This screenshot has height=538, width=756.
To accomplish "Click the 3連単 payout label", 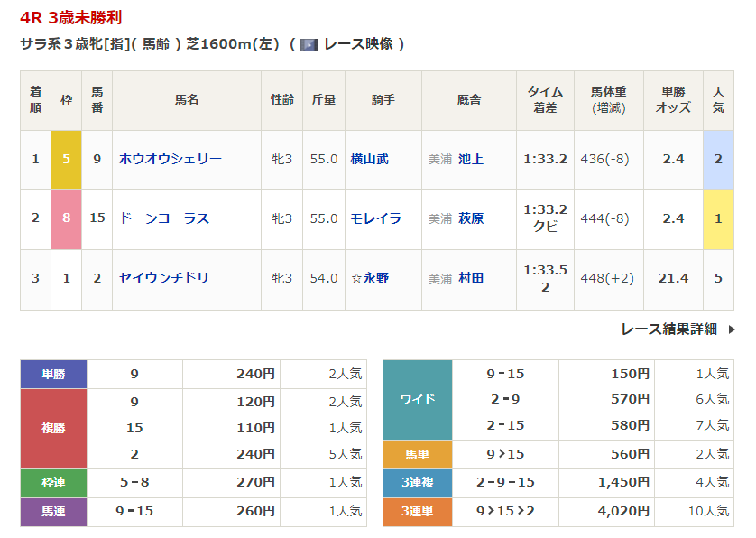I will pos(417,512).
